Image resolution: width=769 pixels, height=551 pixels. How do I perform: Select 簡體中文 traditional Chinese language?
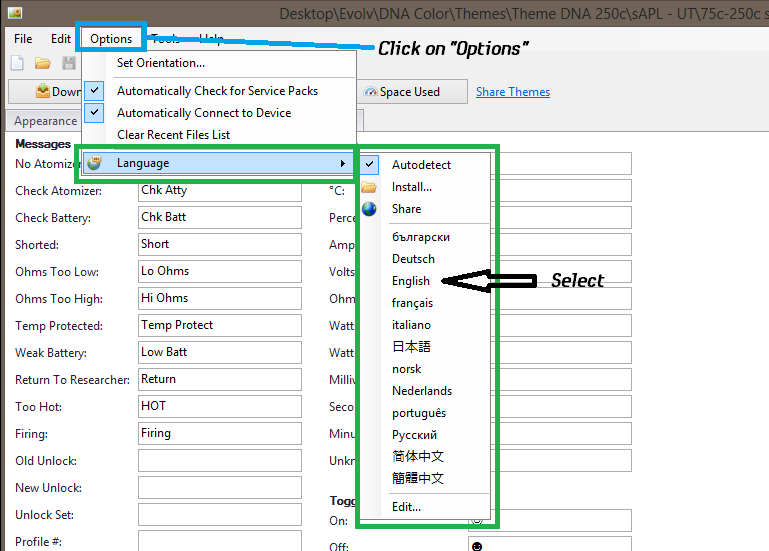pyautogui.click(x=418, y=478)
